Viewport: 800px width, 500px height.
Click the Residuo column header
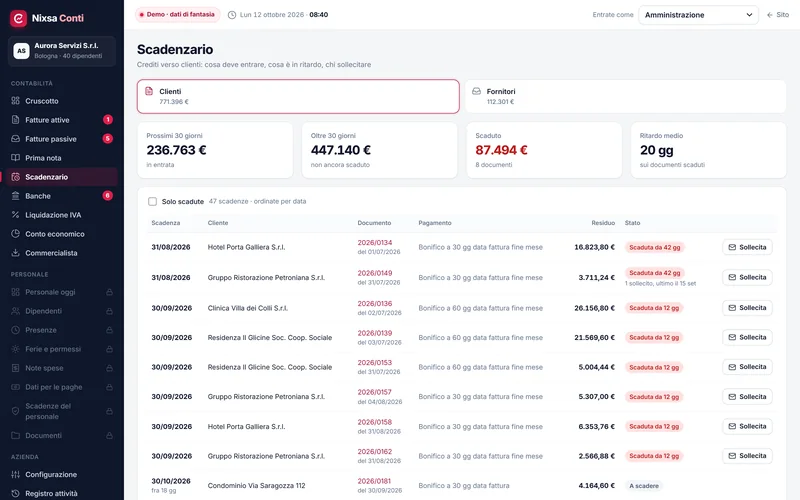(603, 223)
